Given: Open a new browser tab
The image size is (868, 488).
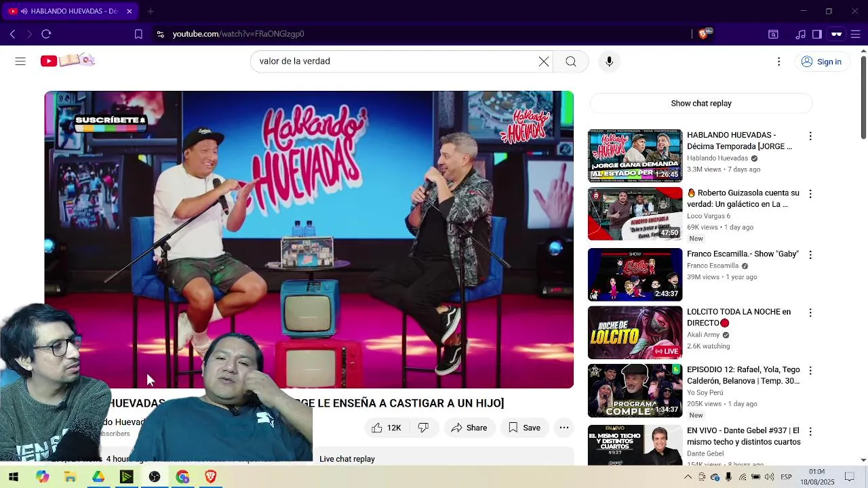Looking at the screenshot, I should pyautogui.click(x=151, y=12).
